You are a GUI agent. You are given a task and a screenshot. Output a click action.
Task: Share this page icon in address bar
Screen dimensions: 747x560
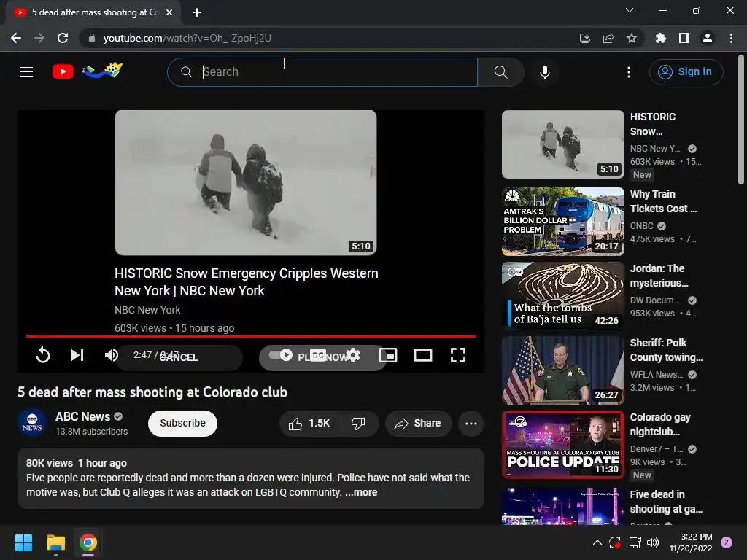click(x=608, y=38)
